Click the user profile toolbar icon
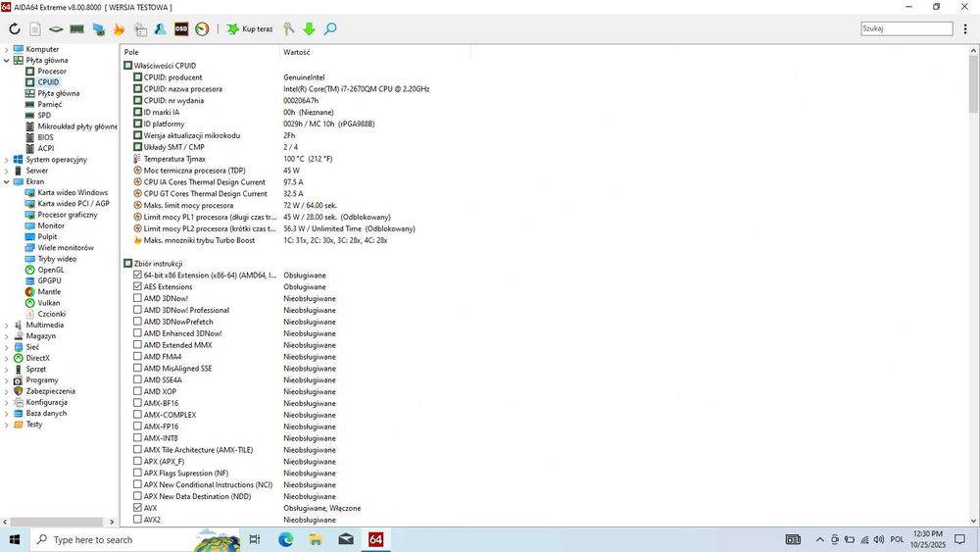This screenshot has width=980, height=552. 160,28
